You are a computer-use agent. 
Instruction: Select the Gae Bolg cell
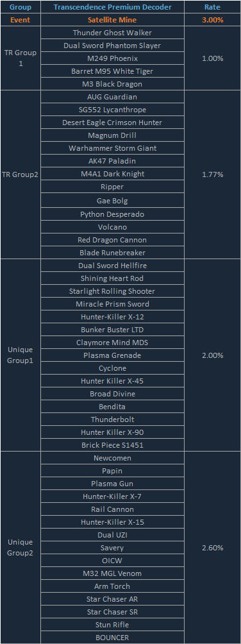click(113, 201)
